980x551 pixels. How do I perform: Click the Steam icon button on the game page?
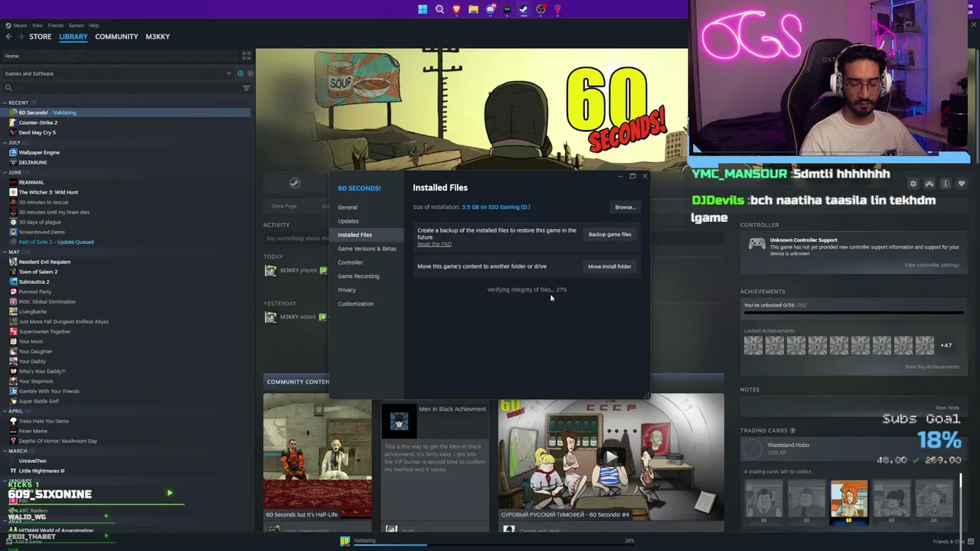[x=295, y=184]
